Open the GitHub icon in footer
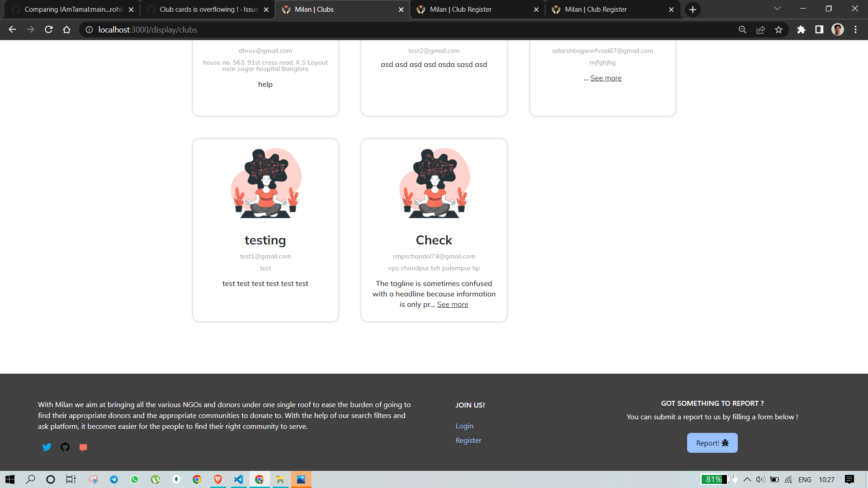Image resolution: width=868 pixels, height=488 pixels. [65, 447]
